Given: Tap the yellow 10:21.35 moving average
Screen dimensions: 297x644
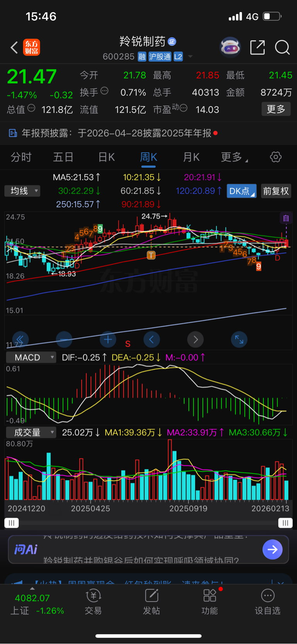Looking at the screenshot, I should [142, 177].
